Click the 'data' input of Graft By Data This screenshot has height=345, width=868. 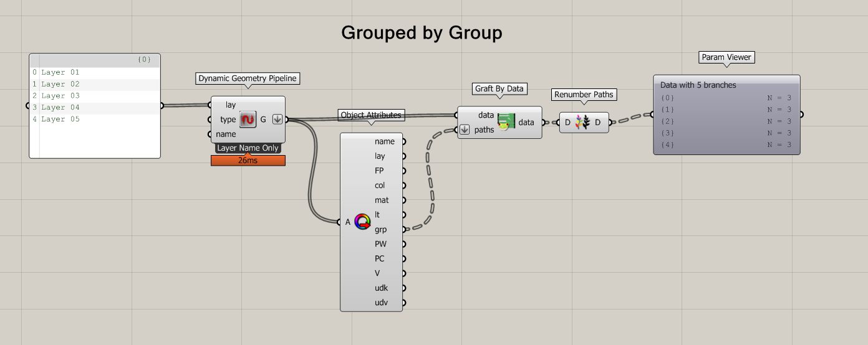click(x=486, y=115)
